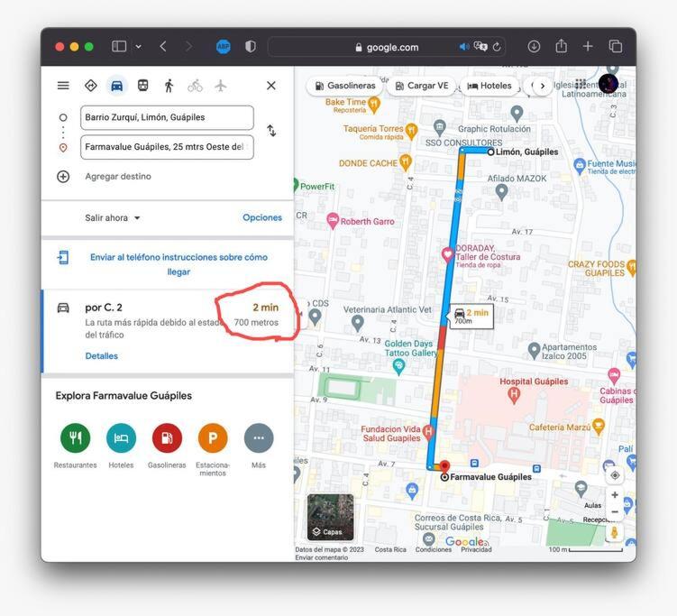Click the Farmavalue Guápiles destination pin
The width and height of the screenshot is (677, 616).
444,468
